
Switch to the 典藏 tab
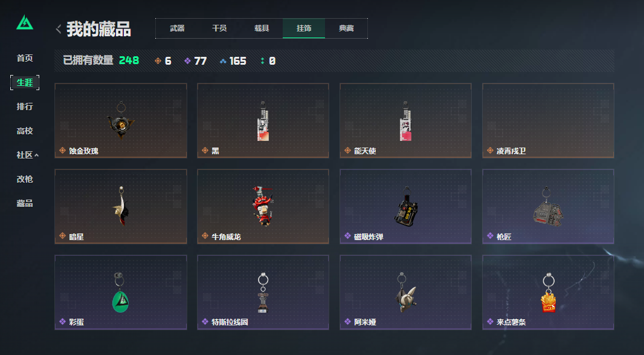[x=346, y=28]
